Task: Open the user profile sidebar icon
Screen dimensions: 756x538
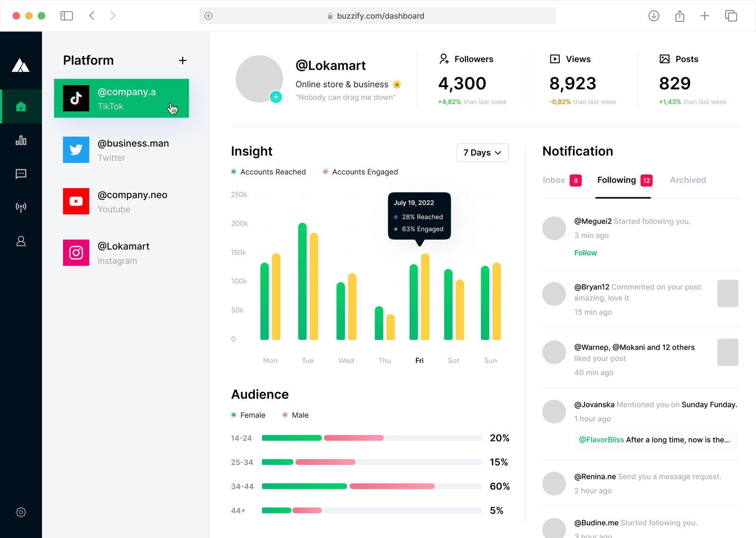Action: click(21, 241)
